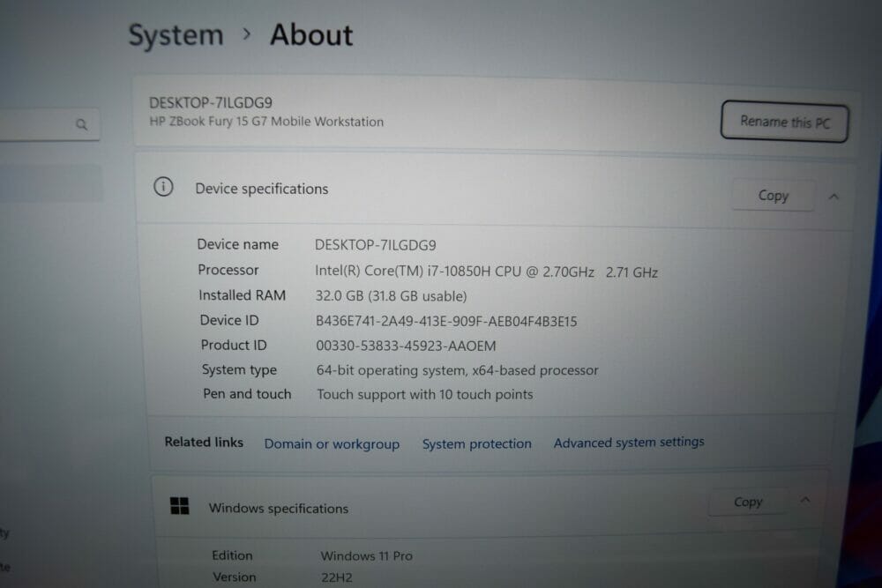
Task: Select Touch support with 10 touch points
Action: coord(425,395)
